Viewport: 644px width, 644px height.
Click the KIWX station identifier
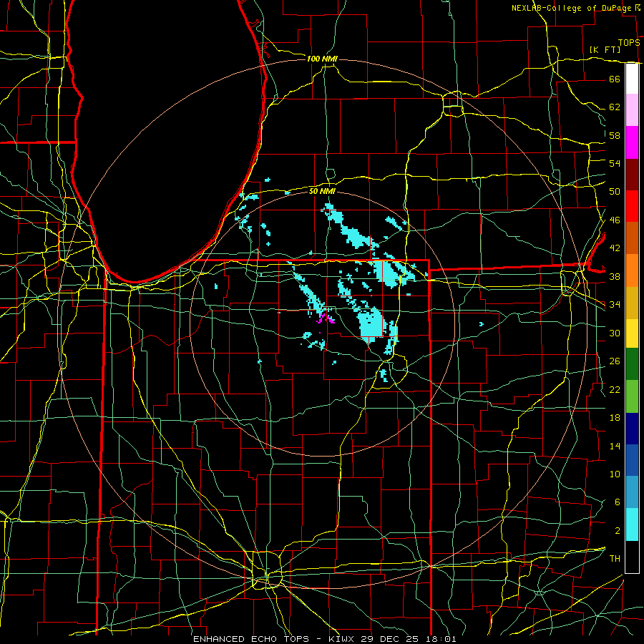point(342,639)
